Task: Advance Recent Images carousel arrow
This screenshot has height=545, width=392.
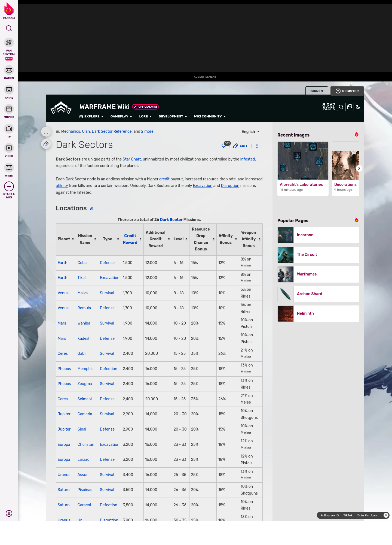Action: [x=359, y=168]
